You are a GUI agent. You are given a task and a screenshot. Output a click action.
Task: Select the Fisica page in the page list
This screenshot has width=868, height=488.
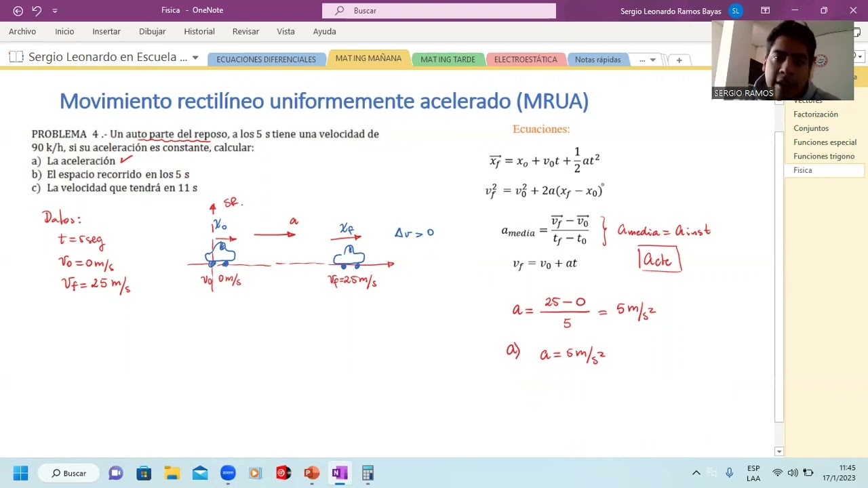(x=825, y=170)
